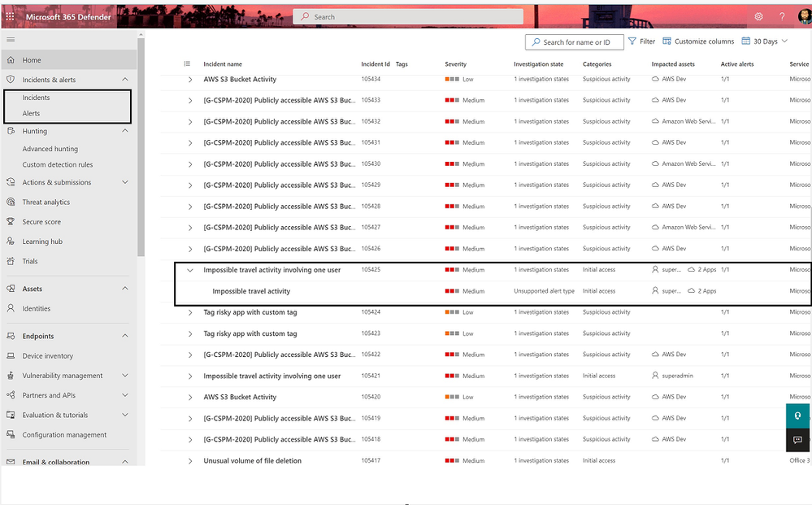Viewport: 812px width, 505px height.
Task: Click the teal feedback widget button
Action: click(x=797, y=416)
